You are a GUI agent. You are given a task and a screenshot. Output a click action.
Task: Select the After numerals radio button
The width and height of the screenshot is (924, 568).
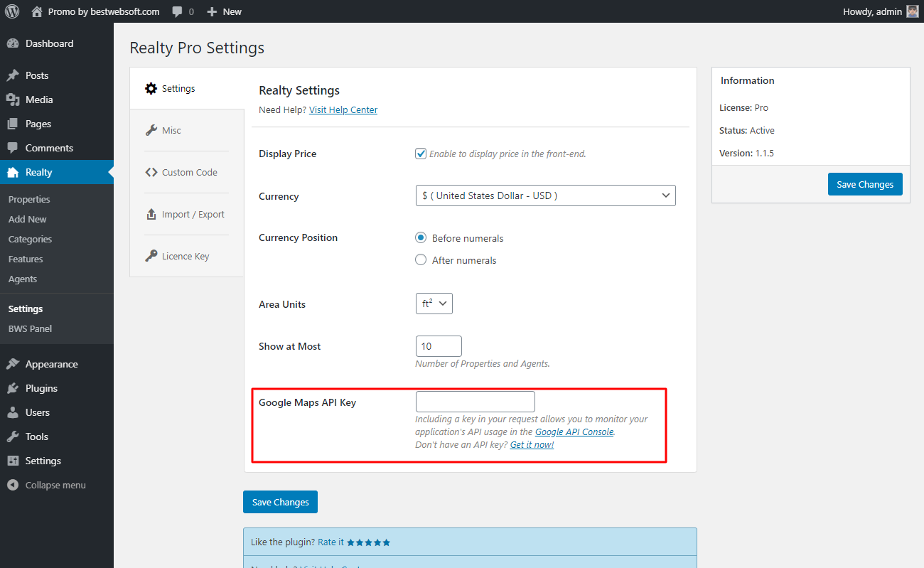[421, 260]
